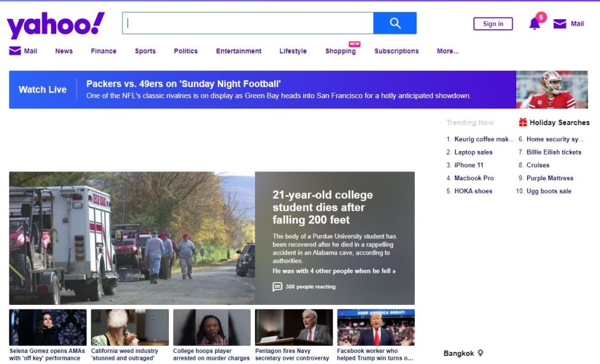
Task: Click the Holiday Searches gift icon
Action: pyautogui.click(x=523, y=122)
